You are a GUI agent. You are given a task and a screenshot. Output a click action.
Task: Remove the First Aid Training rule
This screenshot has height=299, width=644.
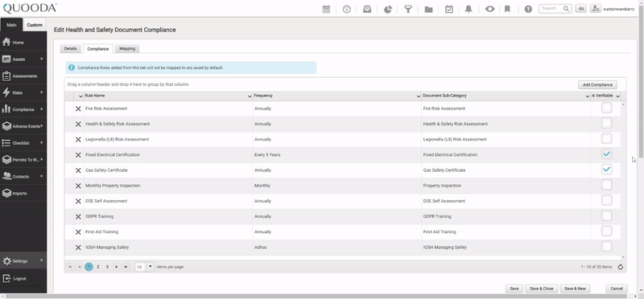tap(78, 232)
